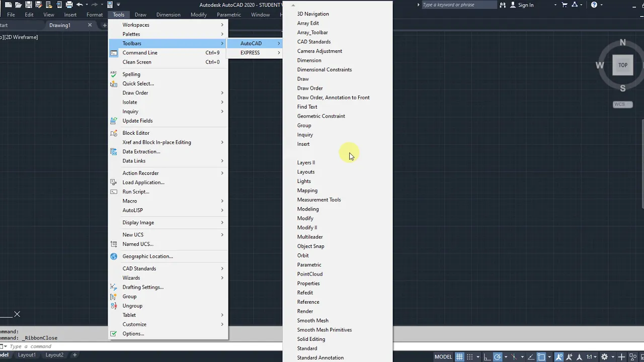Click the Help question mark icon
The height and width of the screenshot is (362, 644).
tap(594, 5)
